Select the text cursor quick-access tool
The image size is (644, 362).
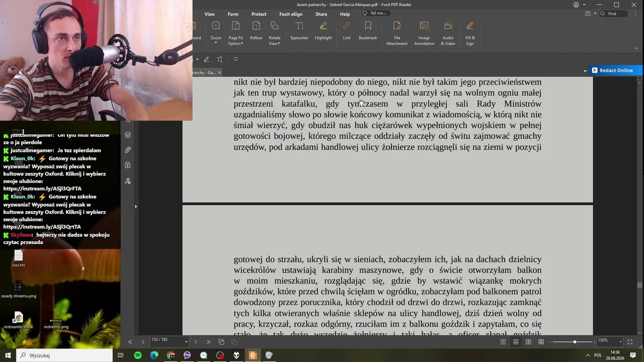219,59
